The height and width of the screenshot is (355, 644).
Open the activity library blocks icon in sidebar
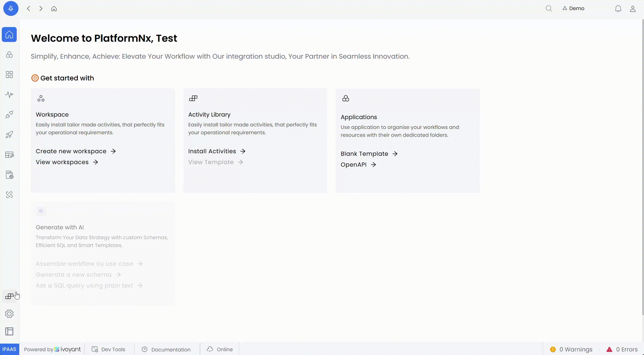tap(9, 296)
